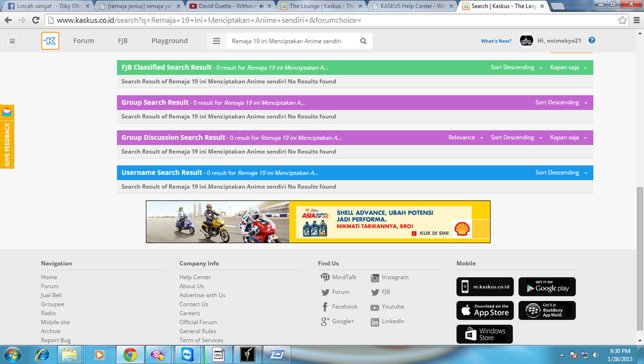Open the About Us footer link
The image size is (644, 364).
[192, 286]
